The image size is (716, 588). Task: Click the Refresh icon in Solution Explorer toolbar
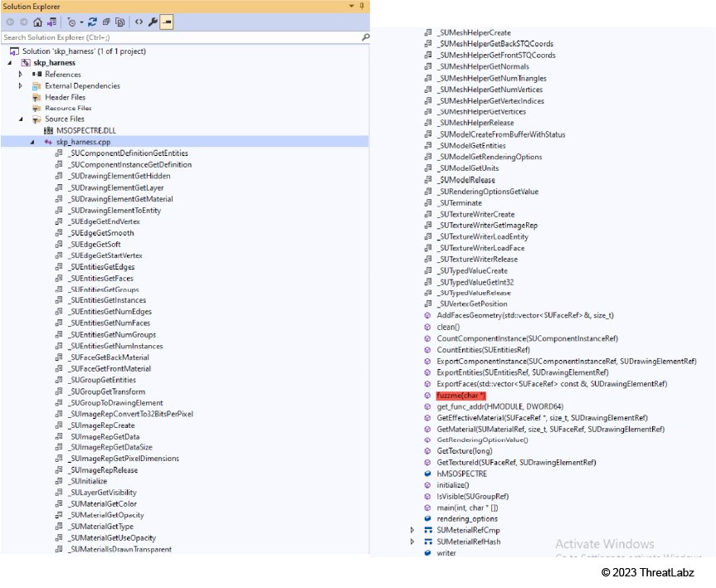tap(94, 22)
